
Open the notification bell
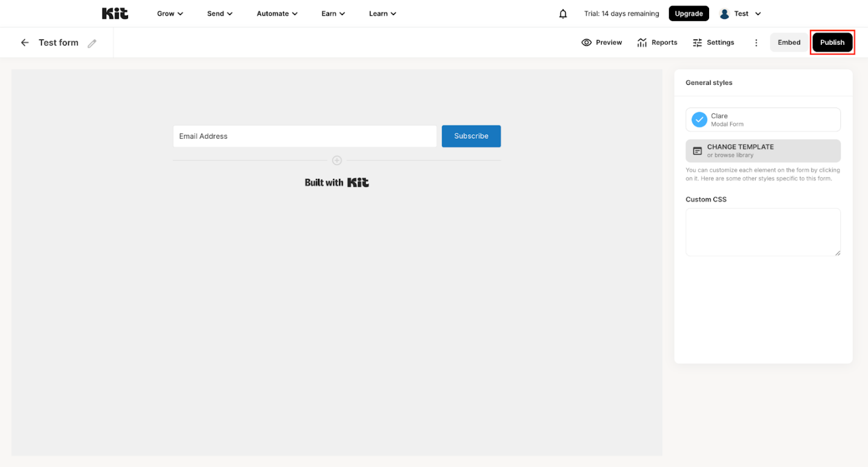(562, 13)
